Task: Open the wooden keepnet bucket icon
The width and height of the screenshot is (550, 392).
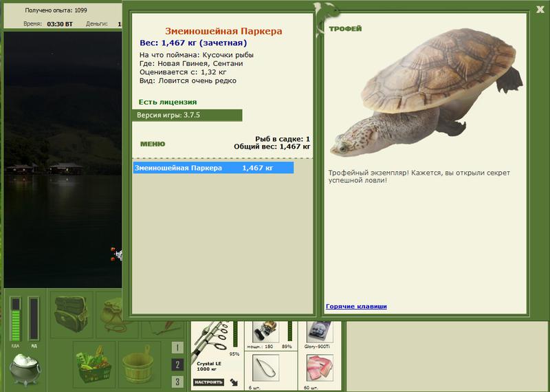Action: point(140,364)
